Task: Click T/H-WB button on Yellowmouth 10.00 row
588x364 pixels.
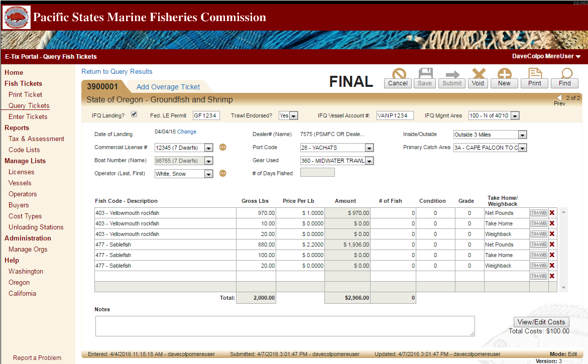Action: tap(538, 223)
